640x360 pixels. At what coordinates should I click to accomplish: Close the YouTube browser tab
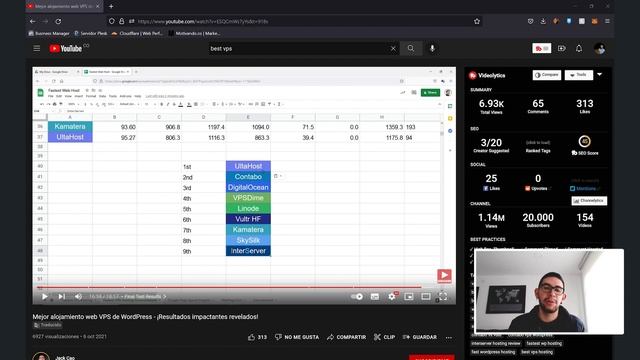pos(98,6)
